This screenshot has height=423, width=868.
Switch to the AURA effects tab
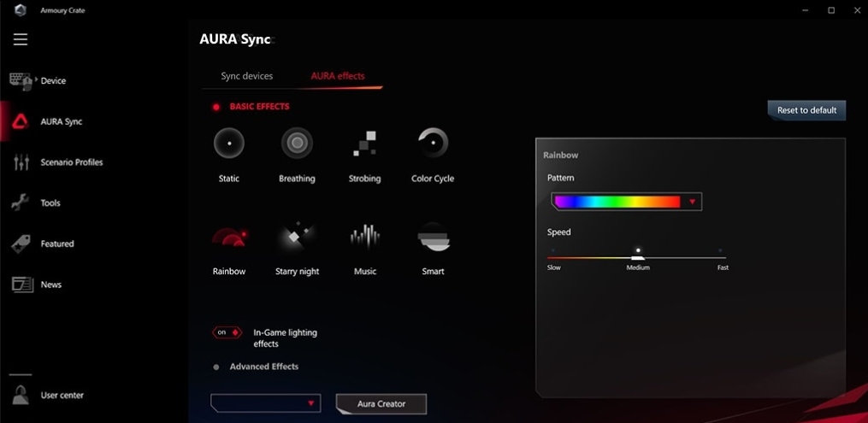point(338,76)
